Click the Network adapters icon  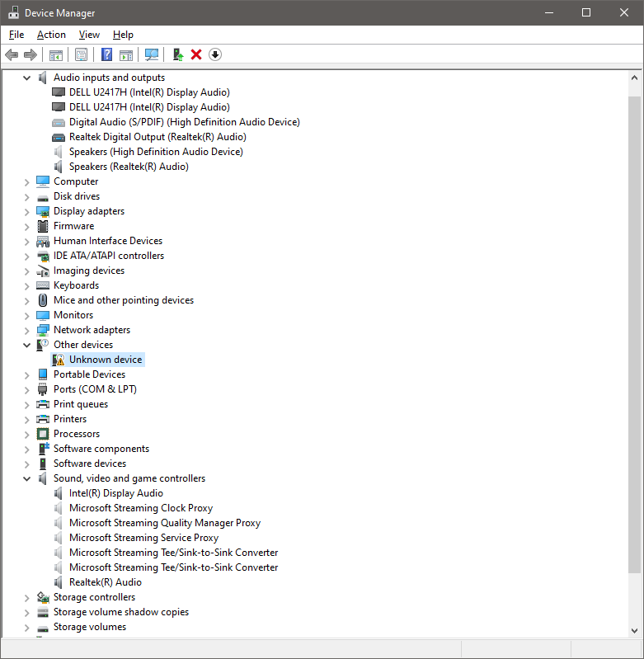coord(43,330)
